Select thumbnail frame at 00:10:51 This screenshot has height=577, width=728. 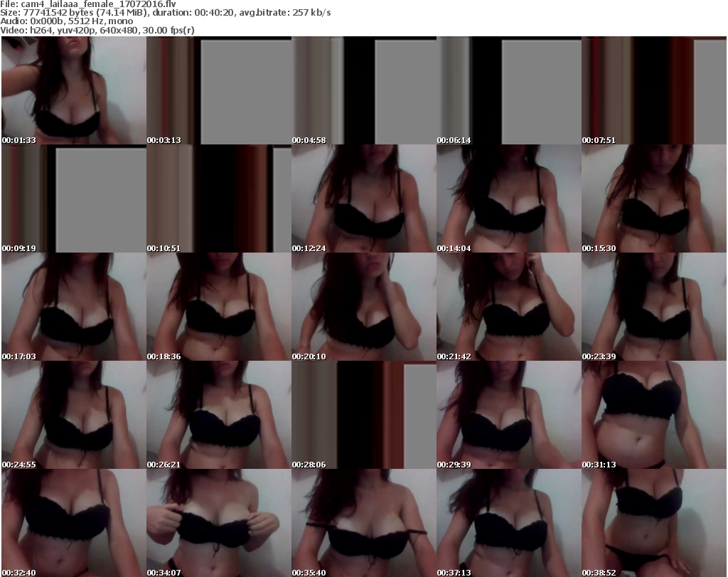pyautogui.click(x=219, y=198)
